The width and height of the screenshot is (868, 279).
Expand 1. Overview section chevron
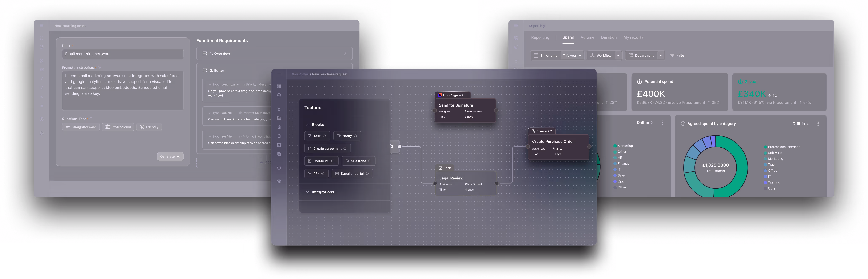point(345,53)
